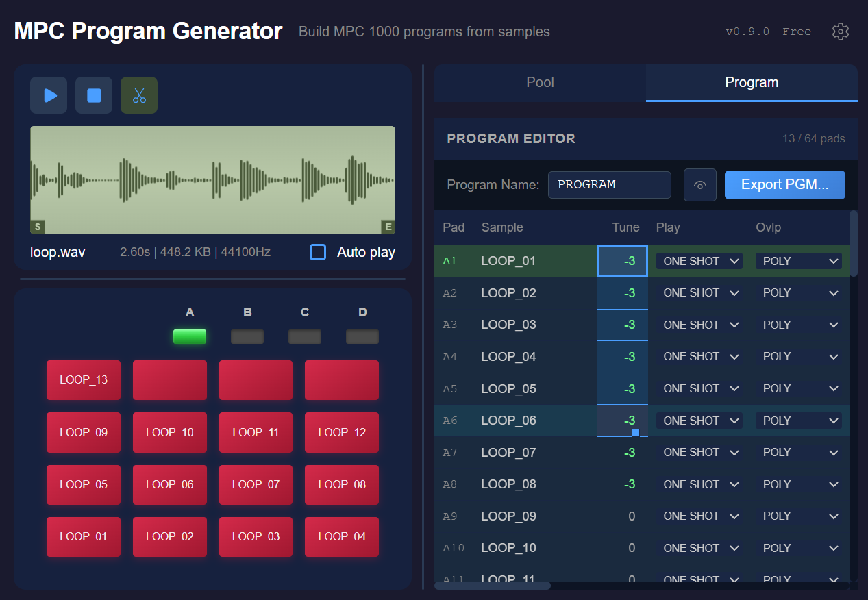Viewport: 868px width, 600px height.
Task: Toggle the preview eye icon beside Program Name
Action: (x=699, y=185)
